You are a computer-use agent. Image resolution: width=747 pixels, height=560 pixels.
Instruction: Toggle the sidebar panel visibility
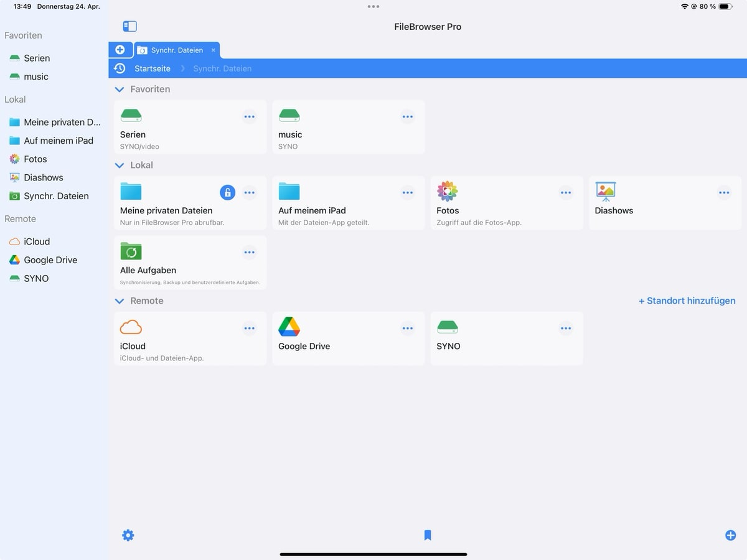[129, 26]
